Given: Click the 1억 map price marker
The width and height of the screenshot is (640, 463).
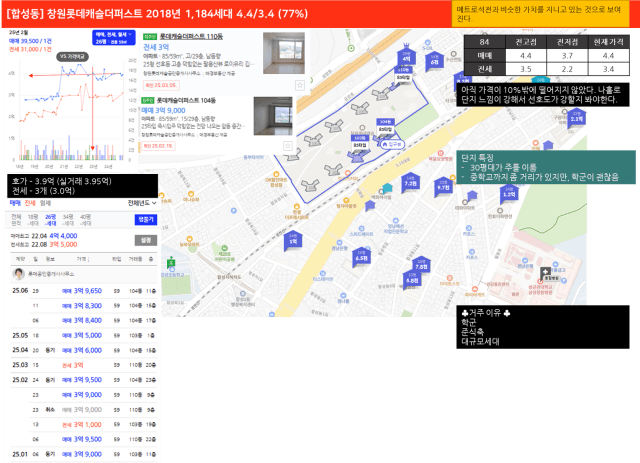Looking at the screenshot, I should [293, 240].
